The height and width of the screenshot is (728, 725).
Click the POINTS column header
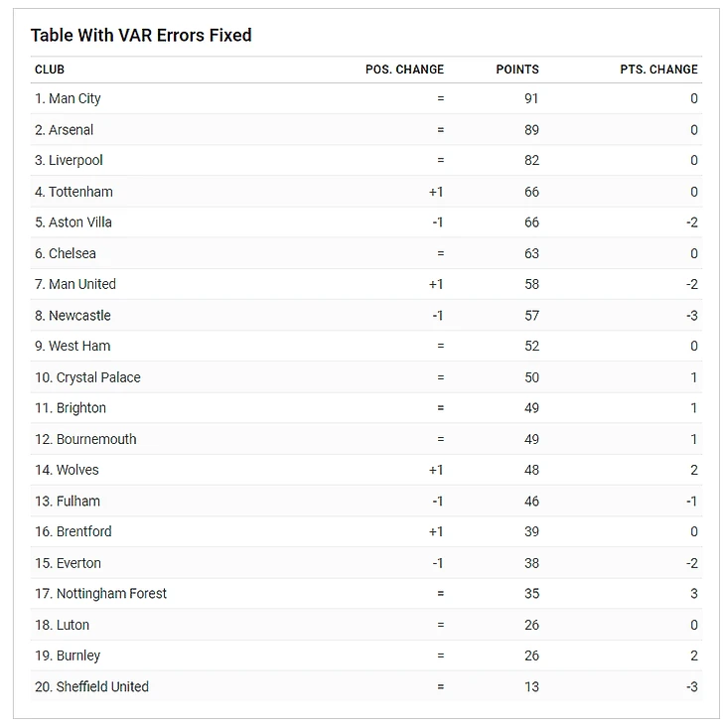click(517, 70)
